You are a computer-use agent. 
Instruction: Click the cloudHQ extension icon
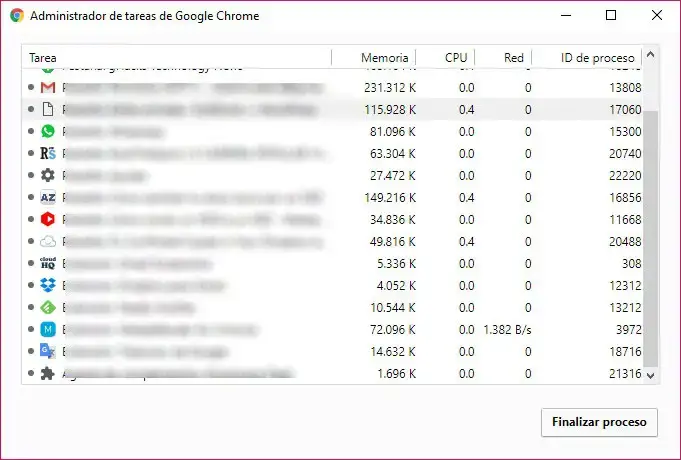(48, 263)
